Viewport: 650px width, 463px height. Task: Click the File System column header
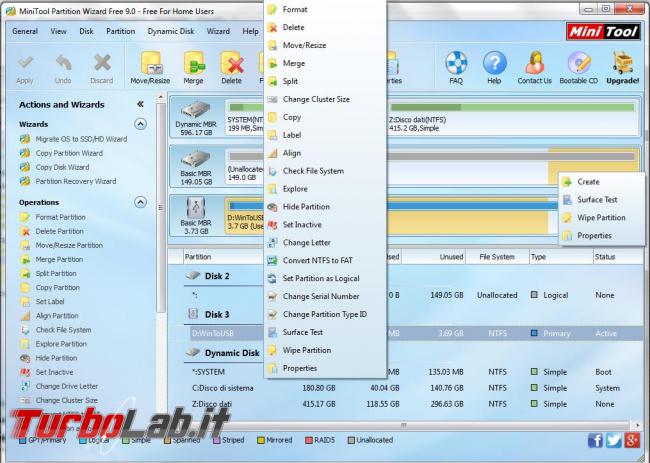pos(497,257)
